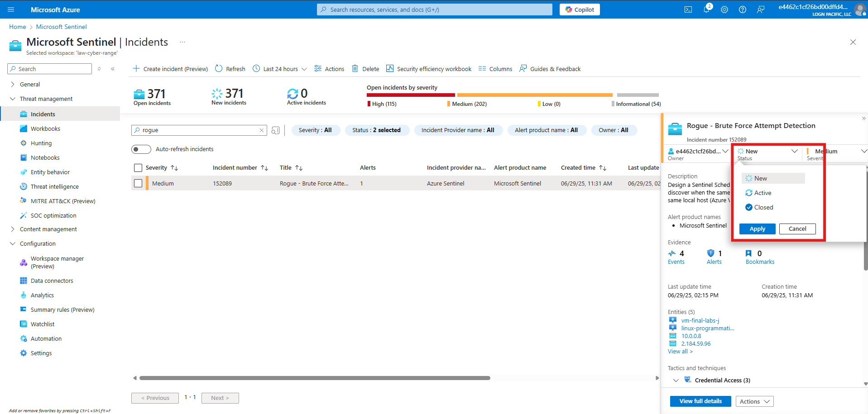Viewport: 868px width, 414px height.
Task: Toggle Auto-refresh incidents switch
Action: point(141,149)
